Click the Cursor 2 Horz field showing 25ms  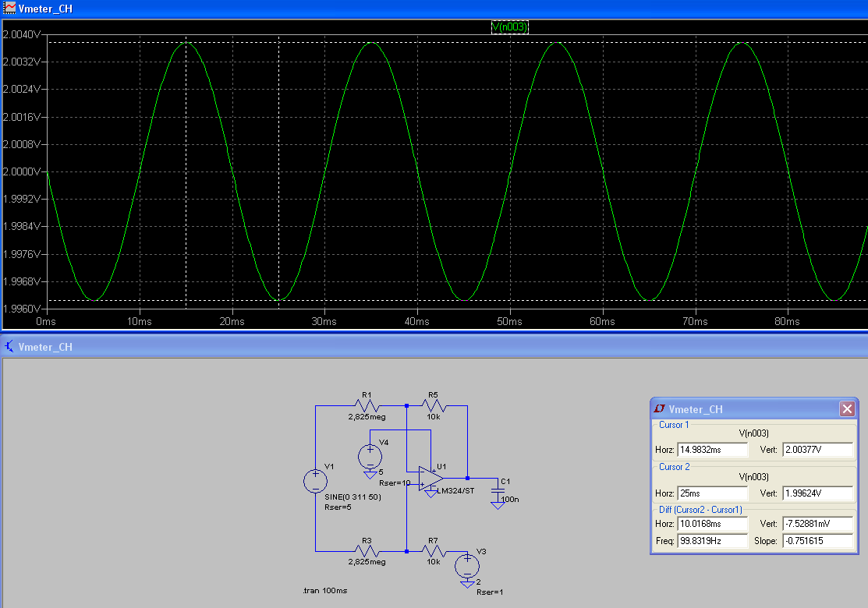click(x=713, y=493)
